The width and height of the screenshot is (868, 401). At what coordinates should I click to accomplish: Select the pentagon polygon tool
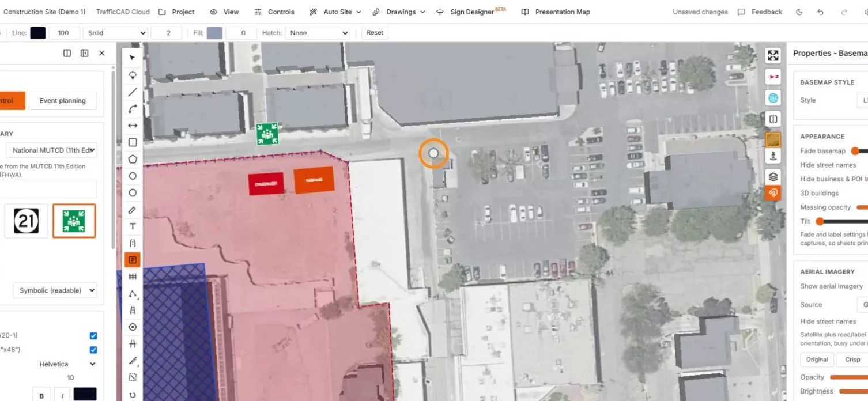pyautogui.click(x=133, y=159)
